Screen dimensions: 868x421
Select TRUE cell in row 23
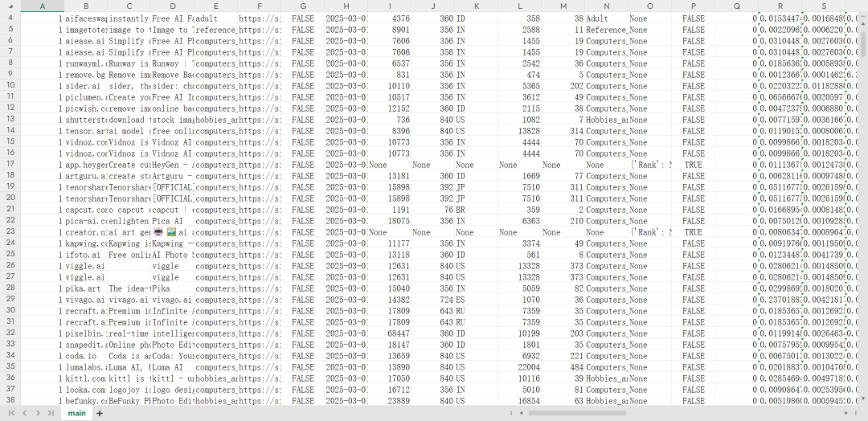(693, 232)
